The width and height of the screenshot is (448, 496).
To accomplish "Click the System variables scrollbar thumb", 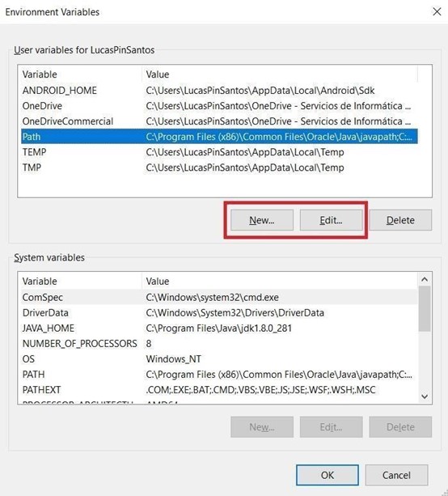I will coord(425,308).
